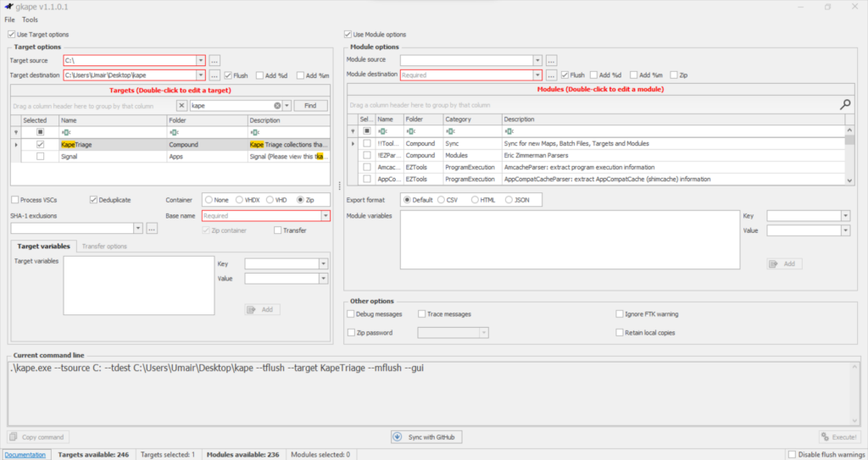
Task: Expand the !!Tool... module row arrow
Action: pyautogui.click(x=353, y=143)
